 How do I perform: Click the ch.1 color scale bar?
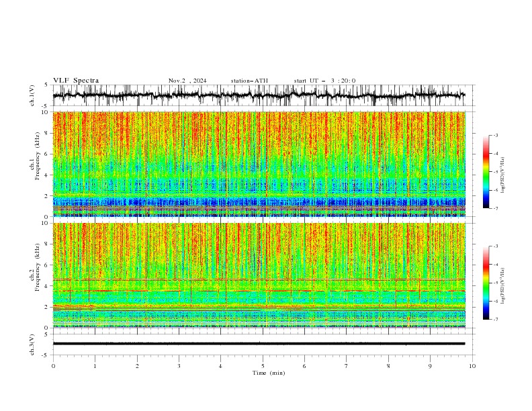(x=486, y=172)
